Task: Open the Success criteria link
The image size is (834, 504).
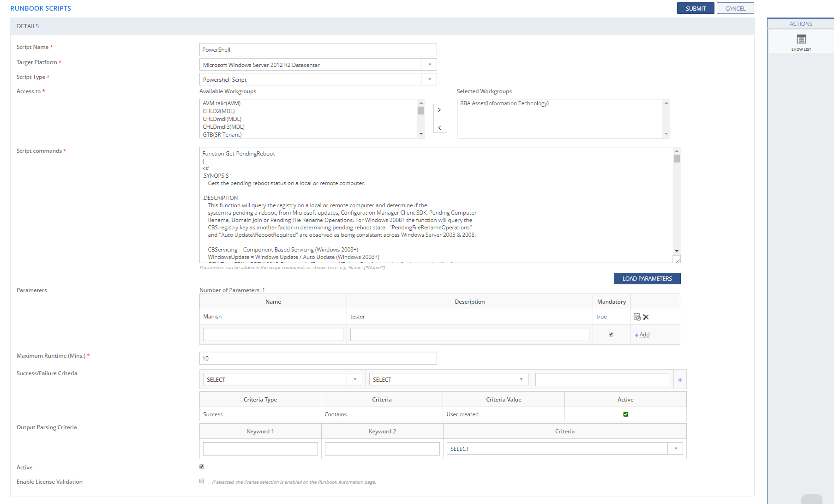Action: pyautogui.click(x=213, y=414)
